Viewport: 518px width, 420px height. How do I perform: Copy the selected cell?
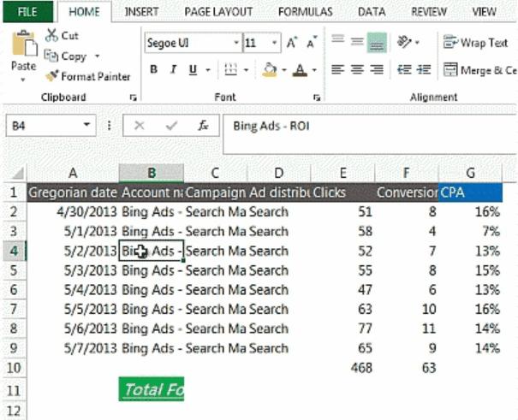65,56
